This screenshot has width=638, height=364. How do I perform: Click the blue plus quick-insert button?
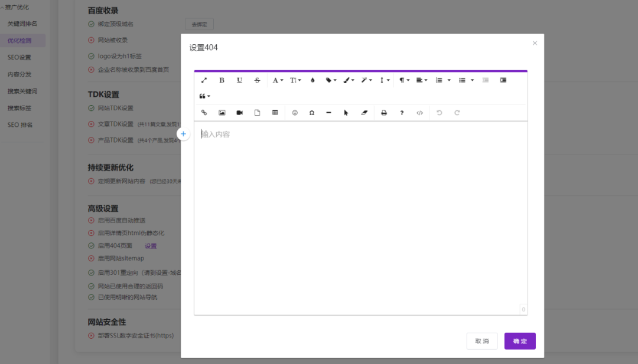[x=183, y=134]
